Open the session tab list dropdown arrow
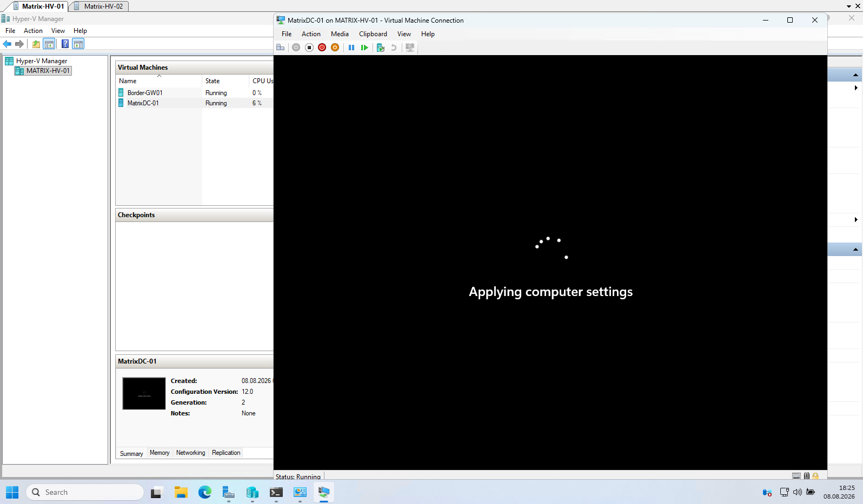Screen dimensions: 863x504 (x=848, y=6)
